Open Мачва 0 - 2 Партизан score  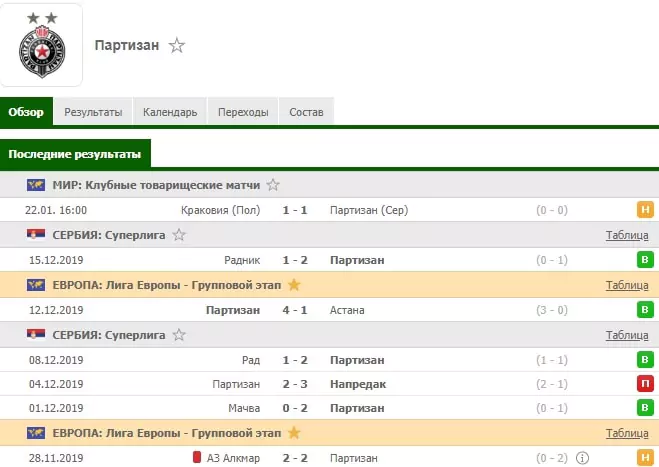tap(295, 408)
